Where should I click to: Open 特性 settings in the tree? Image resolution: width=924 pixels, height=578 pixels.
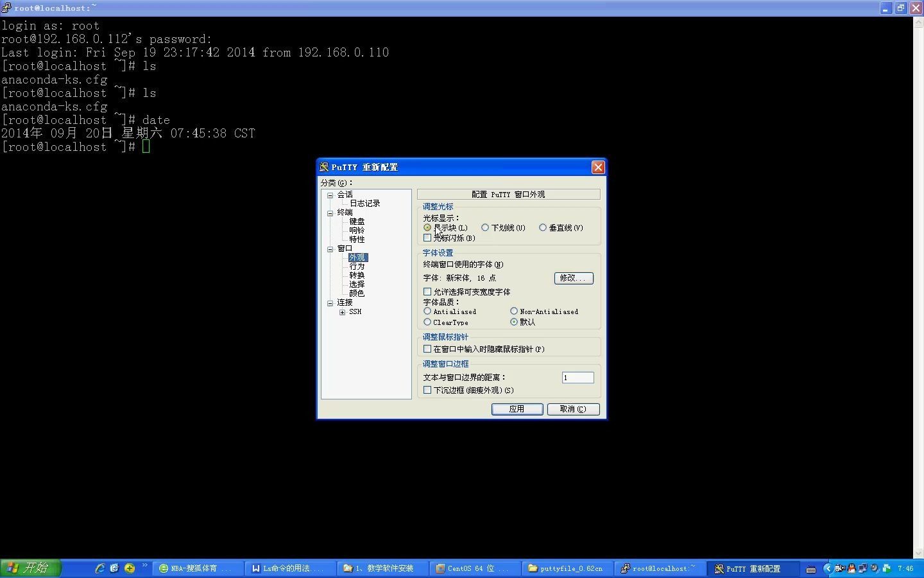point(357,240)
